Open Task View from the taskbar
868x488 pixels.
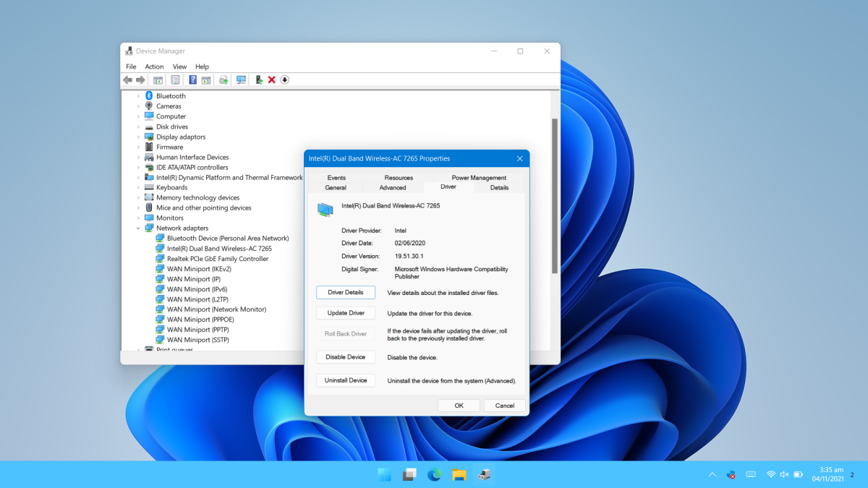[x=409, y=474]
